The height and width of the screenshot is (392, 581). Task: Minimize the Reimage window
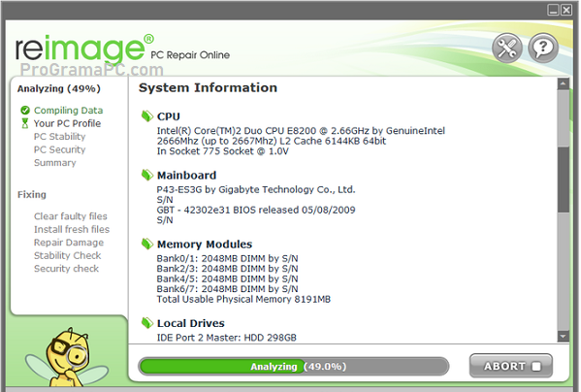[553, 10]
